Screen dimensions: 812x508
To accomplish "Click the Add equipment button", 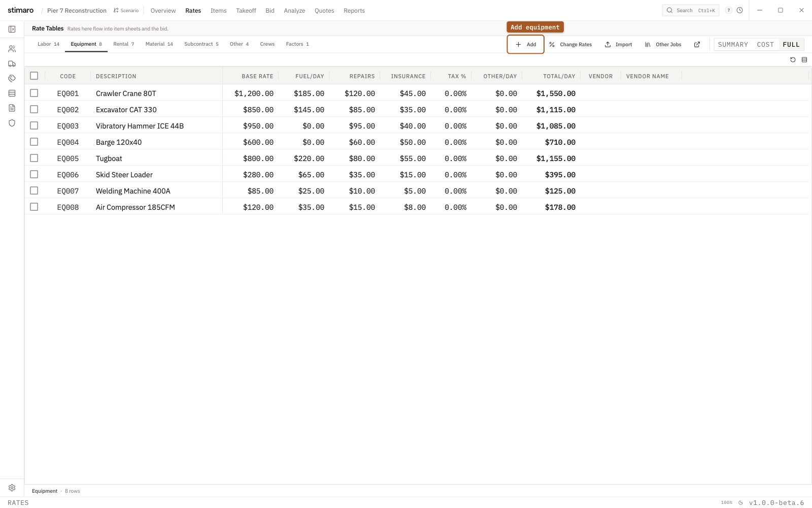I will 525,44.
